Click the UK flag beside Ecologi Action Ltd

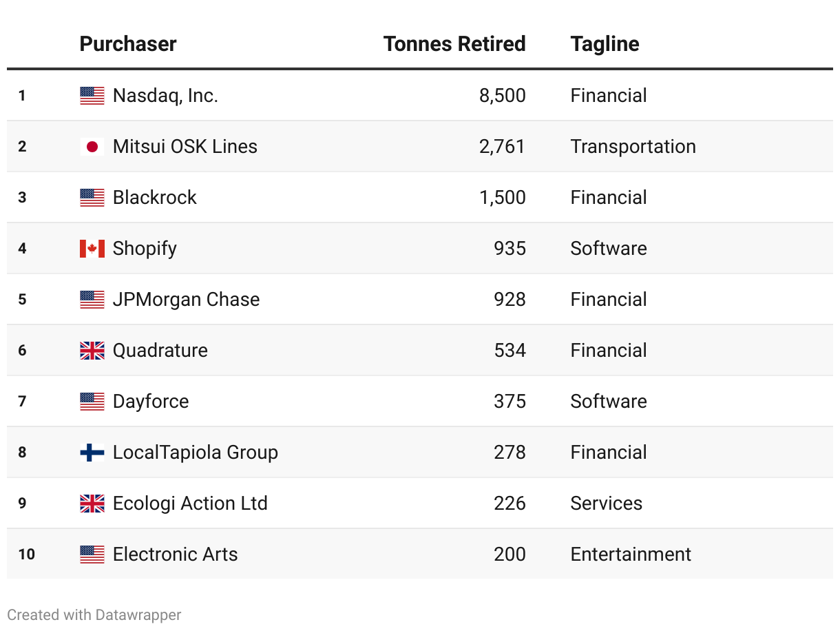click(x=92, y=504)
